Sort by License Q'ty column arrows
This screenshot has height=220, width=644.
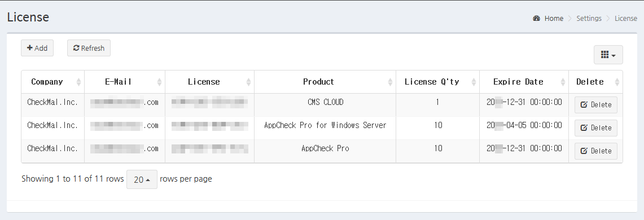[x=474, y=82]
